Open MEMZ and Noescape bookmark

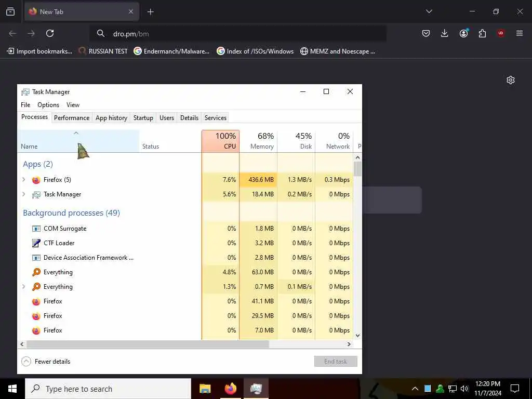(338, 51)
